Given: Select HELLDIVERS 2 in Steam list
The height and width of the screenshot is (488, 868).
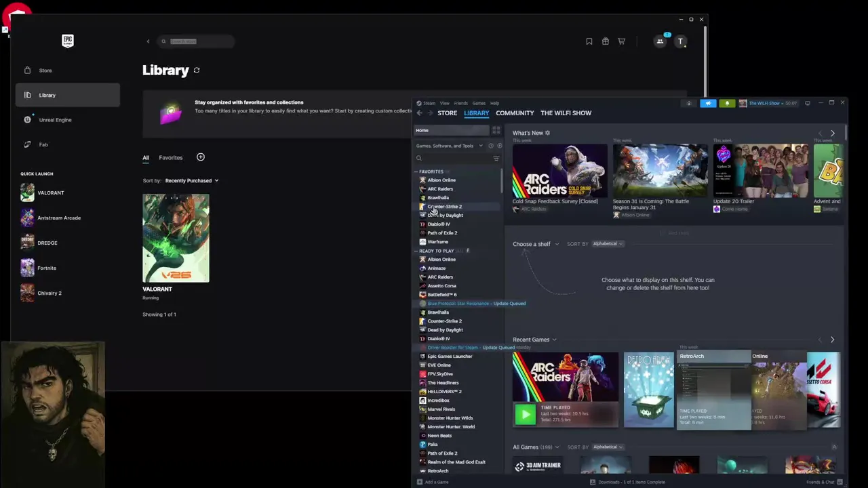Looking at the screenshot, I should 444,392.
